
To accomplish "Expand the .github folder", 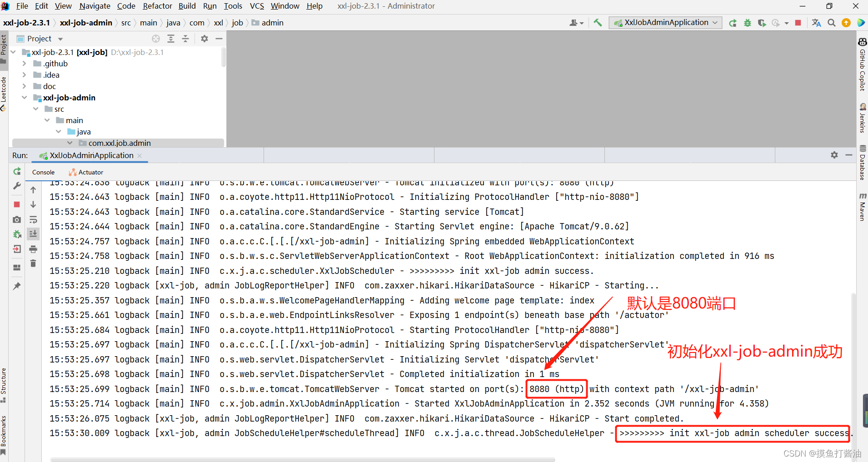I will 24,64.
